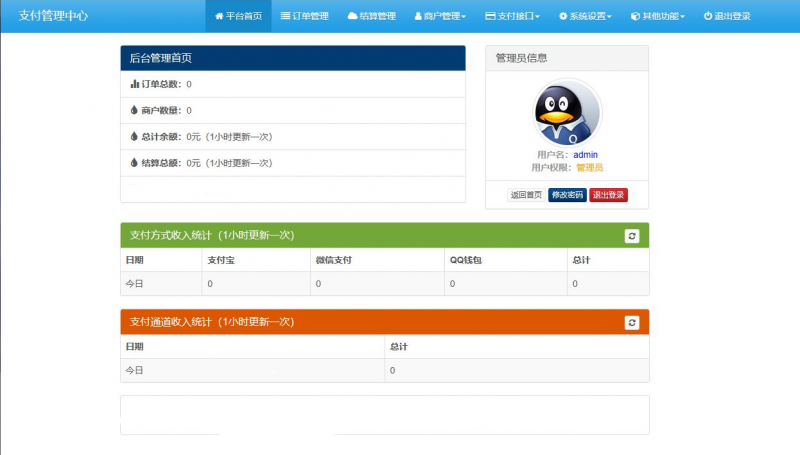
Task: Open 结算管理 from the top navigation
Action: [372, 16]
